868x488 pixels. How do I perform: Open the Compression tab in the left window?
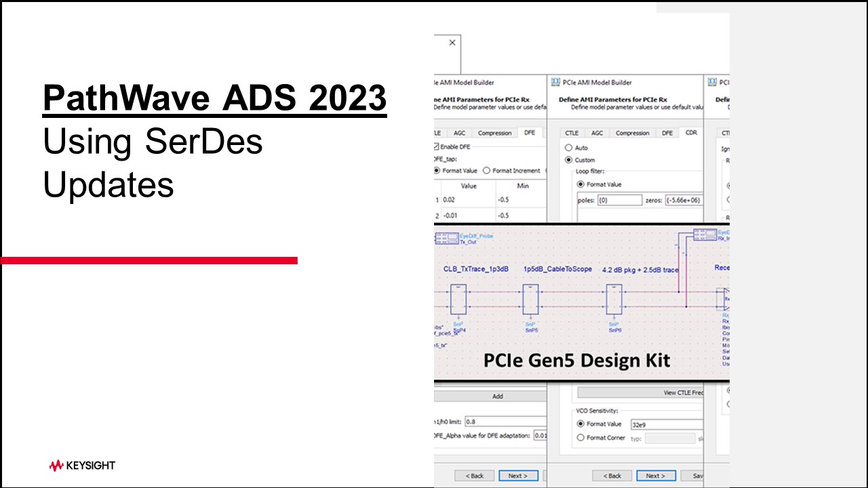494,133
